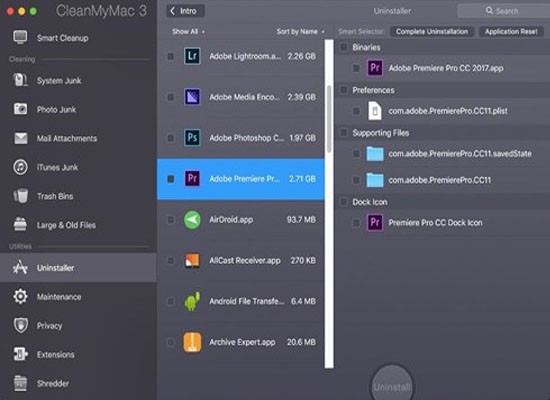Tick the Preferences group checkbox
The width and height of the screenshot is (550, 400).
343,90
